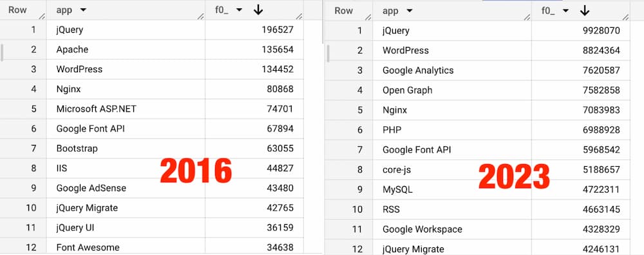Open app column dropdown in 2023 table
The width and height of the screenshot is (644, 255).
tap(410, 11)
